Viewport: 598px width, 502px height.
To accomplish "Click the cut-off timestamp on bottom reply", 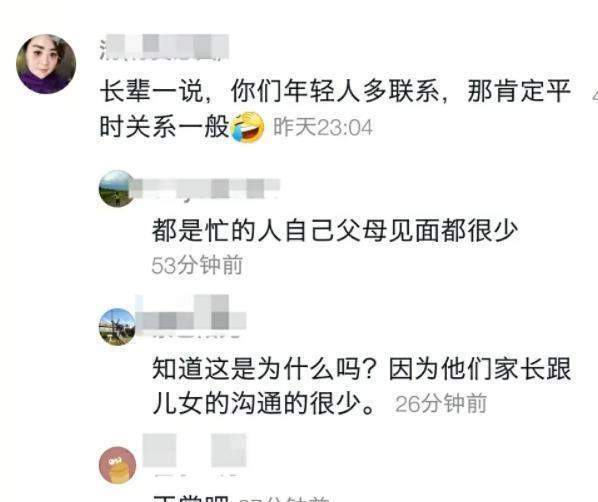I will tap(284, 499).
